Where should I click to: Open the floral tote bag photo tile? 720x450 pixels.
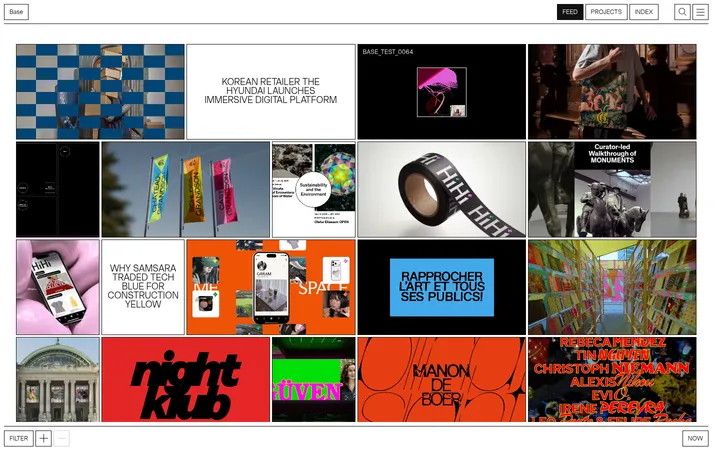(612, 92)
